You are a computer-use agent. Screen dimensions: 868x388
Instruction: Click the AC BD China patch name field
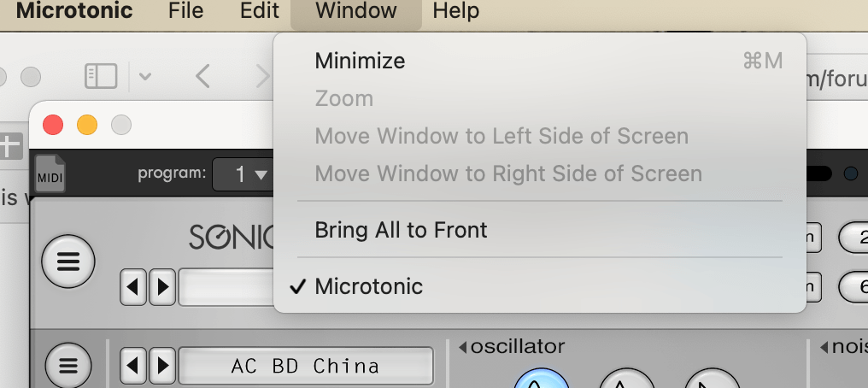306,366
